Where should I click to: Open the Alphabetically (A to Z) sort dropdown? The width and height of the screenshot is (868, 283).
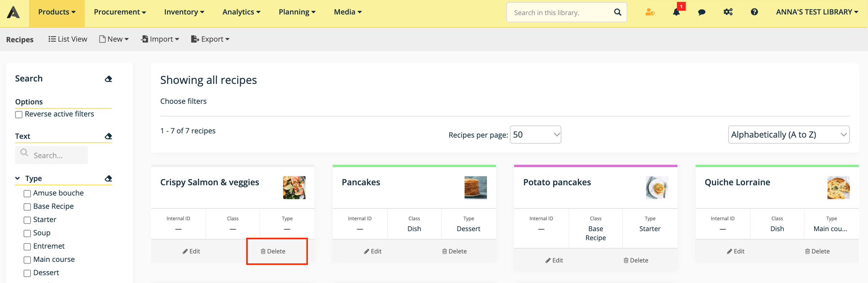(x=789, y=135)
